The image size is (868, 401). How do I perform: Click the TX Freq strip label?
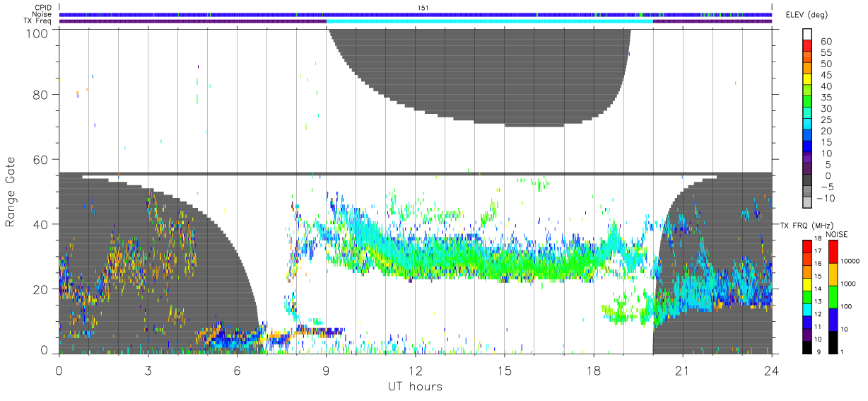point(37,21)
